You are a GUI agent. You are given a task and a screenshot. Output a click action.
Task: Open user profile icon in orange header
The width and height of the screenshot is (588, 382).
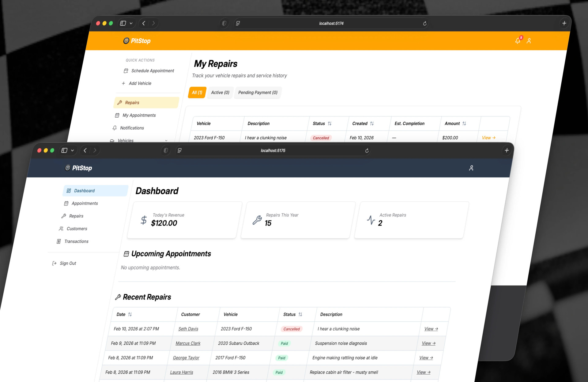point(529,41)
